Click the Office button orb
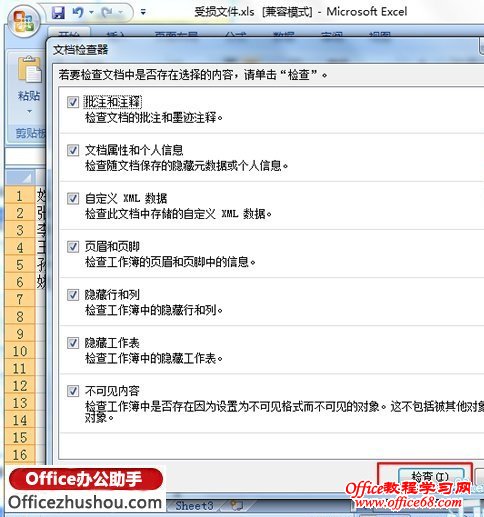Screen dimensions: 484x517 (x=25, y=21)
